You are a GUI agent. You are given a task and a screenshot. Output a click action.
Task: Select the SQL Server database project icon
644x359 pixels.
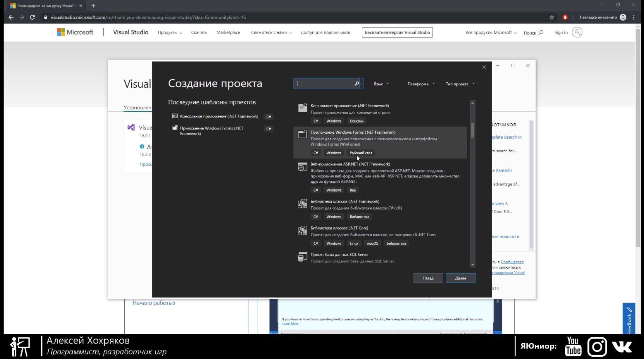click(x=303, y=257)
